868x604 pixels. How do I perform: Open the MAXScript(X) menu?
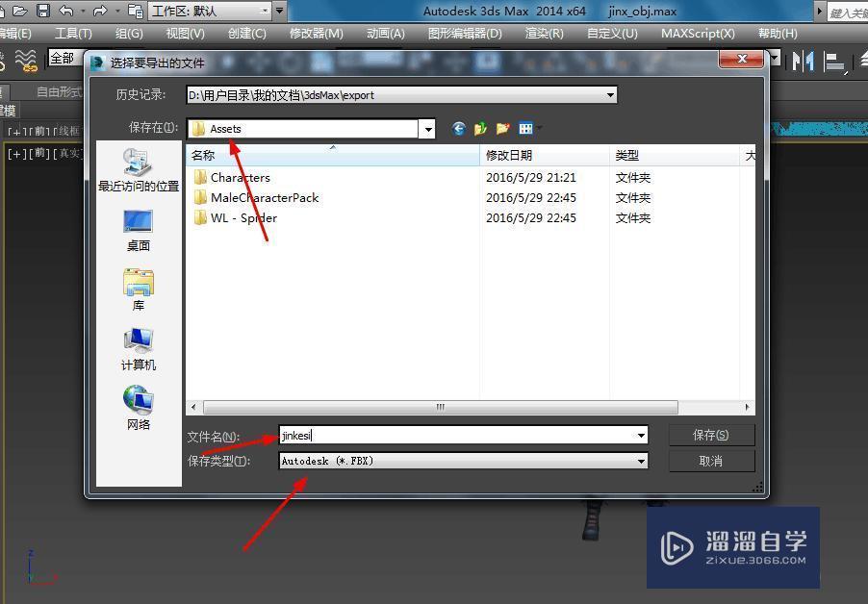(x=698, y=34)
